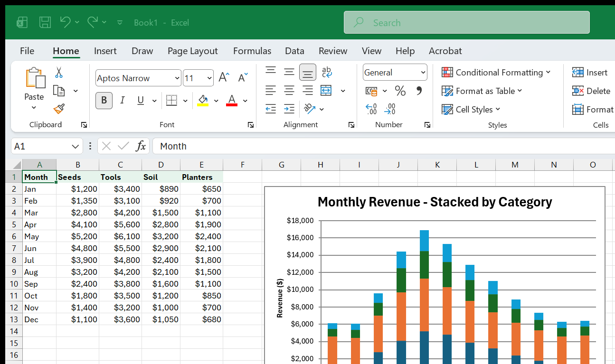Select column header C

pyautogui.click(x=120, y=165)
